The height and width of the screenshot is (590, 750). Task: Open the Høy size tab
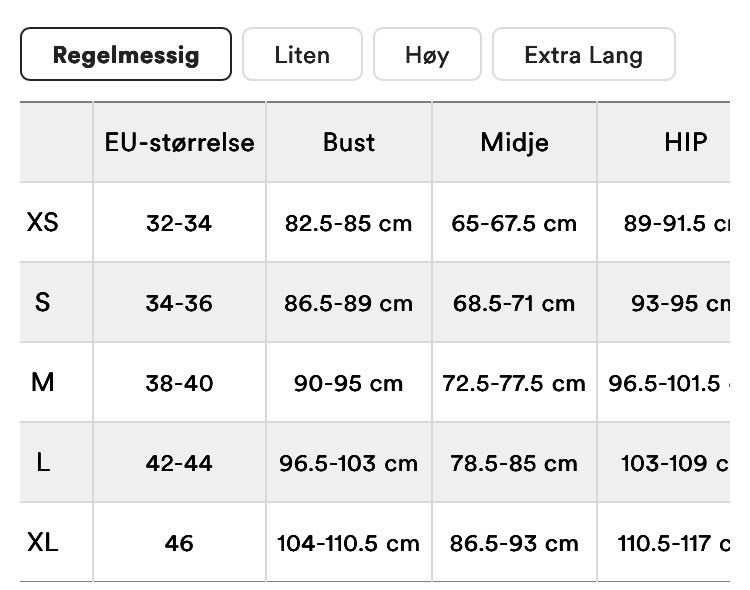427,54
